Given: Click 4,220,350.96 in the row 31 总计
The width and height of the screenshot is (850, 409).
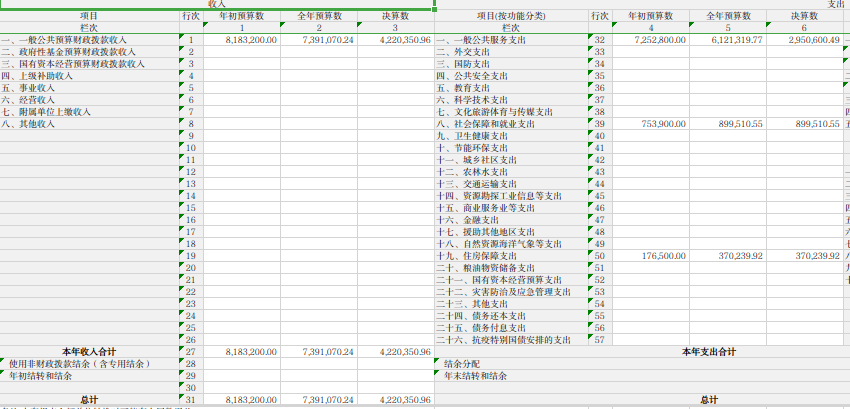Looking at the screenshot, I should (396, 400).
